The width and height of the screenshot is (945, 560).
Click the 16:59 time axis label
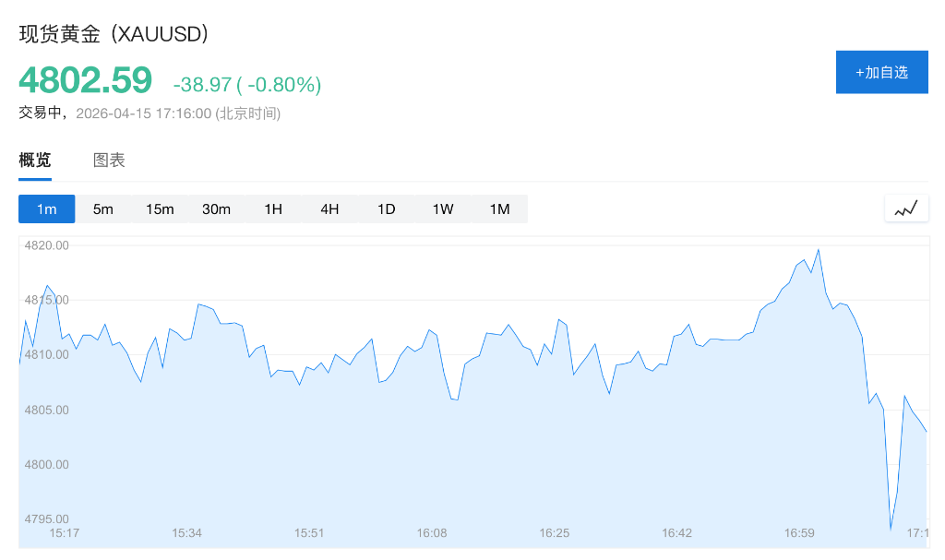(x=799, y=533)
